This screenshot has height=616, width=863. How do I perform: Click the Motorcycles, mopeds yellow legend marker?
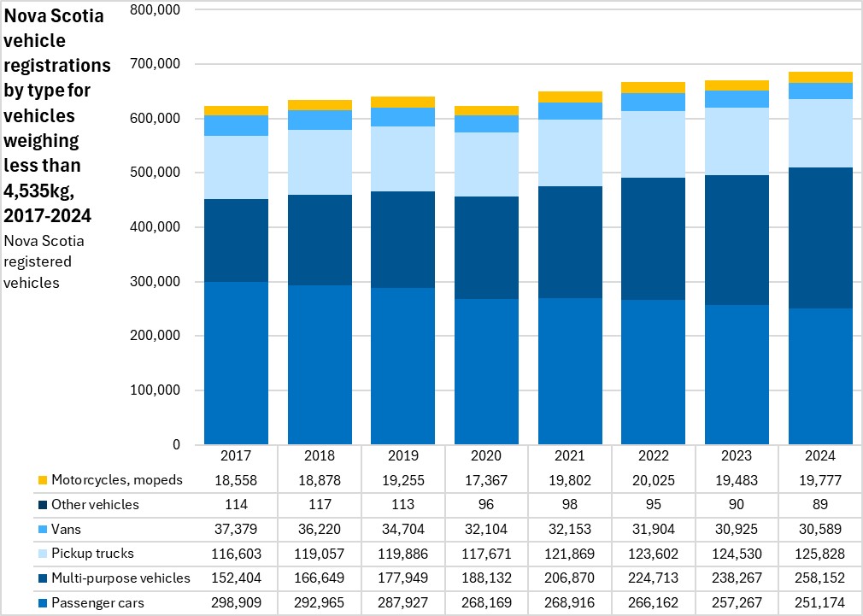point(41,480)
